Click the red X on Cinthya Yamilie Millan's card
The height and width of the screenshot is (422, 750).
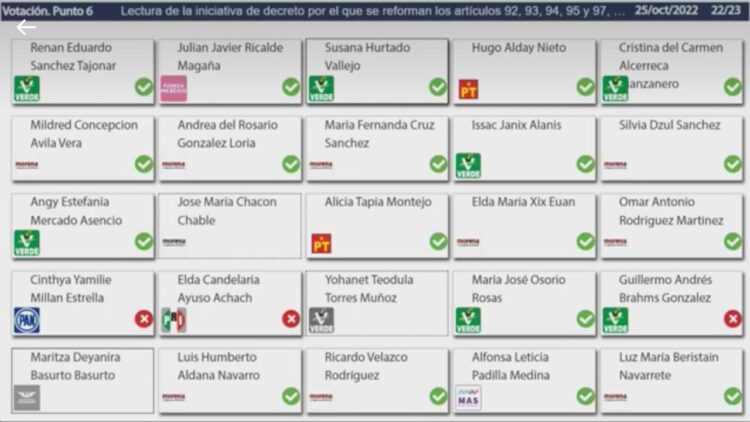(143, 319)
